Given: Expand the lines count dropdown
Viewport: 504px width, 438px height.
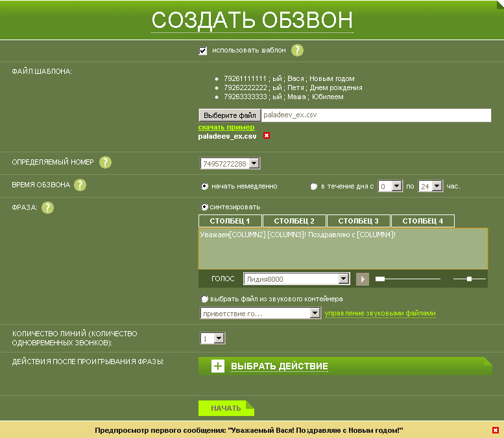Looking at the screenshot, I should (x=219, y=338).
